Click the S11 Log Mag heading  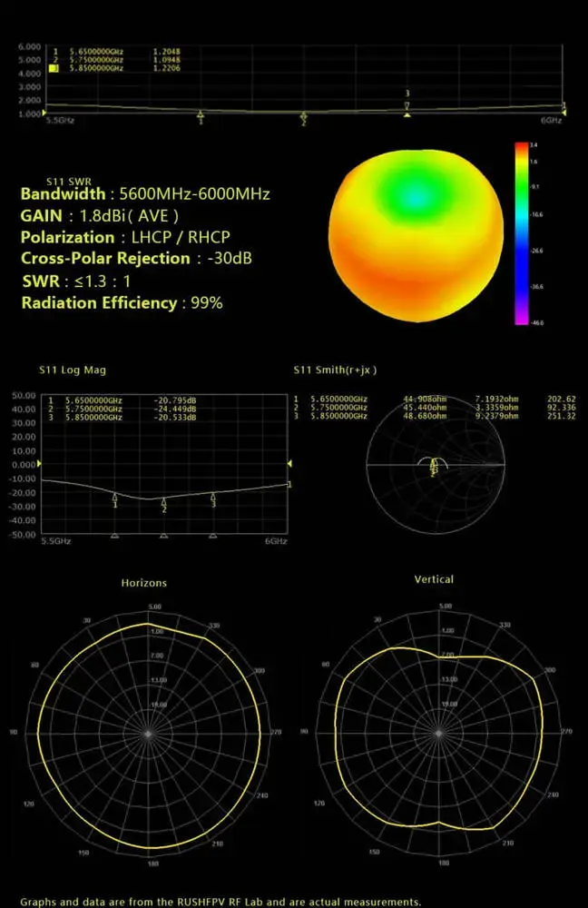tap(73, 370)
